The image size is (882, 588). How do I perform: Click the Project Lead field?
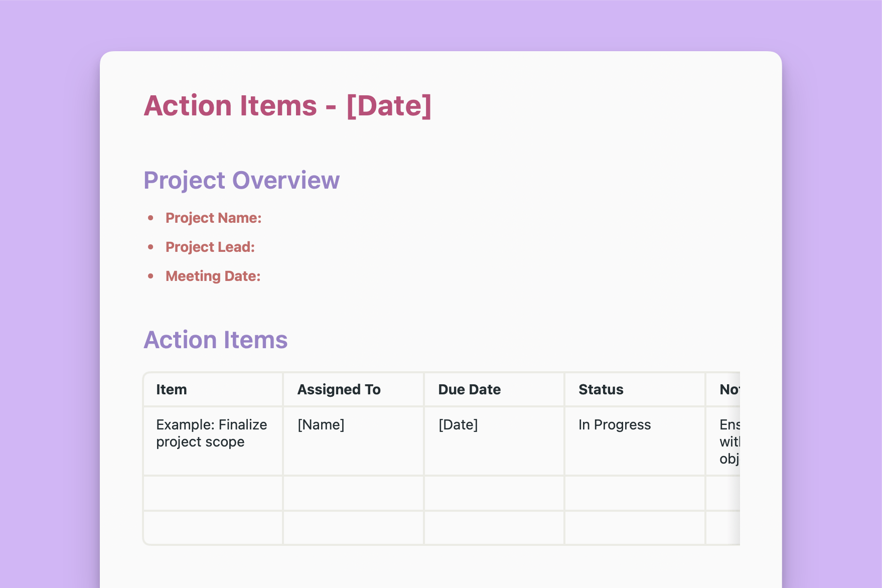pyautogui.click(x=210, y=247)
